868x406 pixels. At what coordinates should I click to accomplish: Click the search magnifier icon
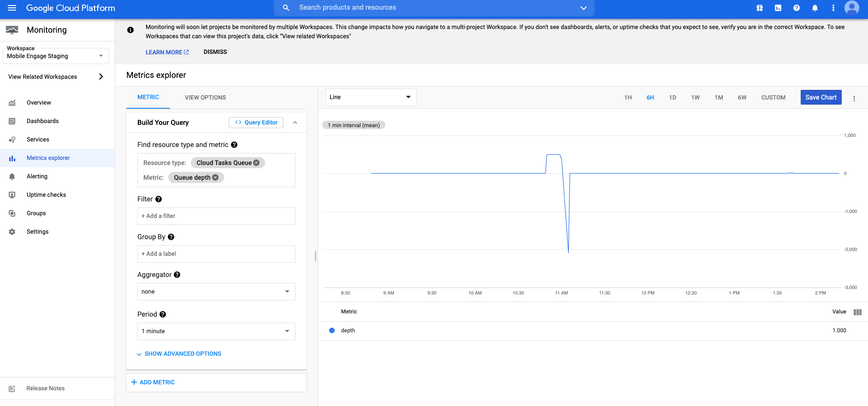[286, 8]
